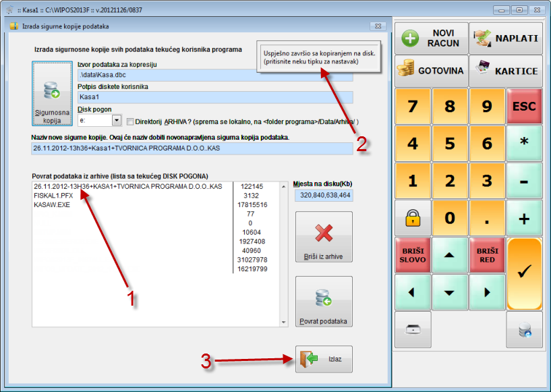Enable the Direktorij ARHIVA checkbox
This screenshot has height=392, width=551.
click(130, 120)
